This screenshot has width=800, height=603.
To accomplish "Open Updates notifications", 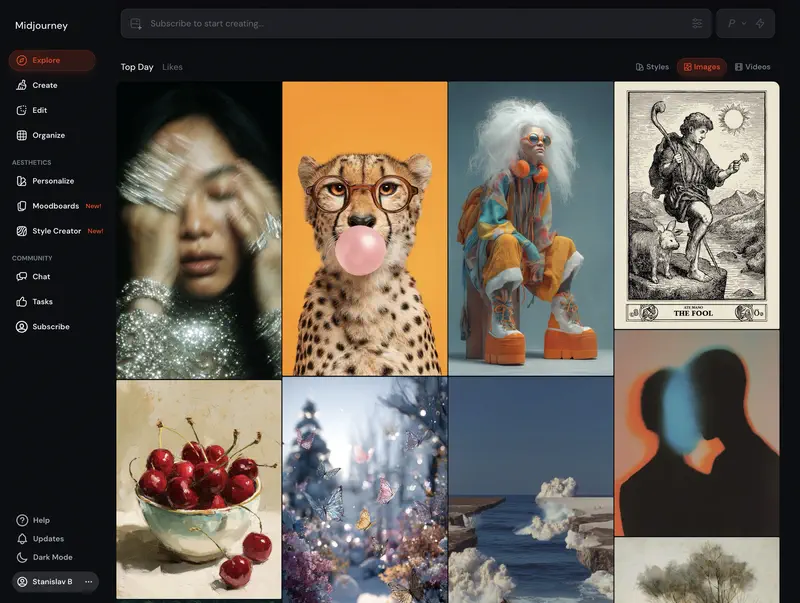I will pos(47,539).
